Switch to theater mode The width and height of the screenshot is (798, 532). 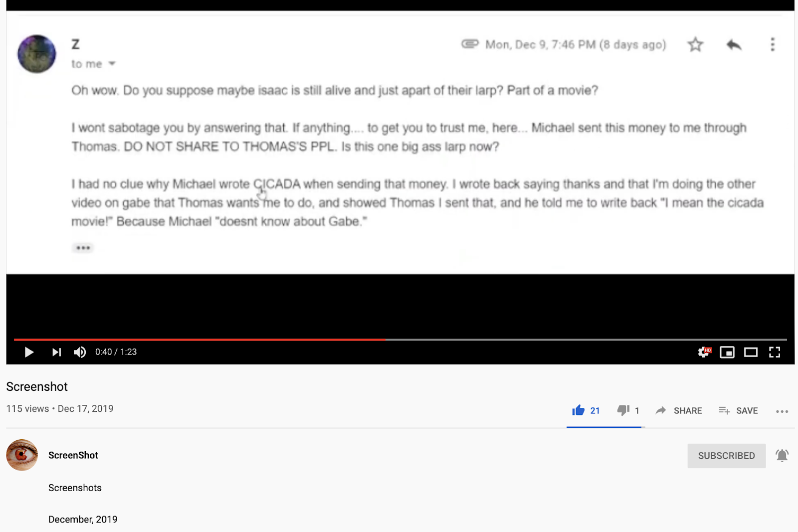point(751,352)
